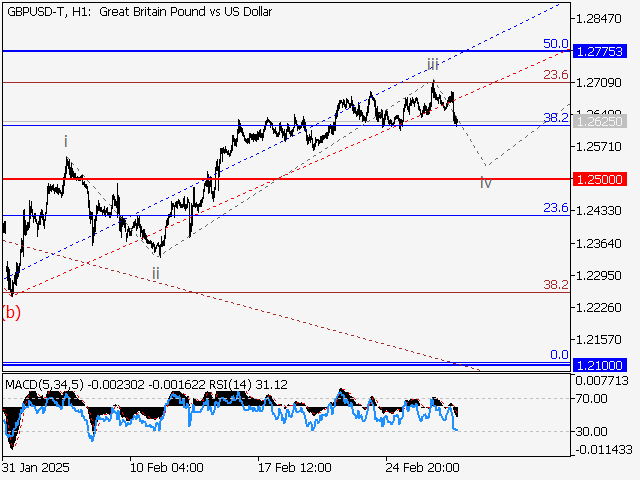Select the blue 38.2 Fibonacci label
The width and height of the screenshot is (640, 480).
[x=556, y=118]
